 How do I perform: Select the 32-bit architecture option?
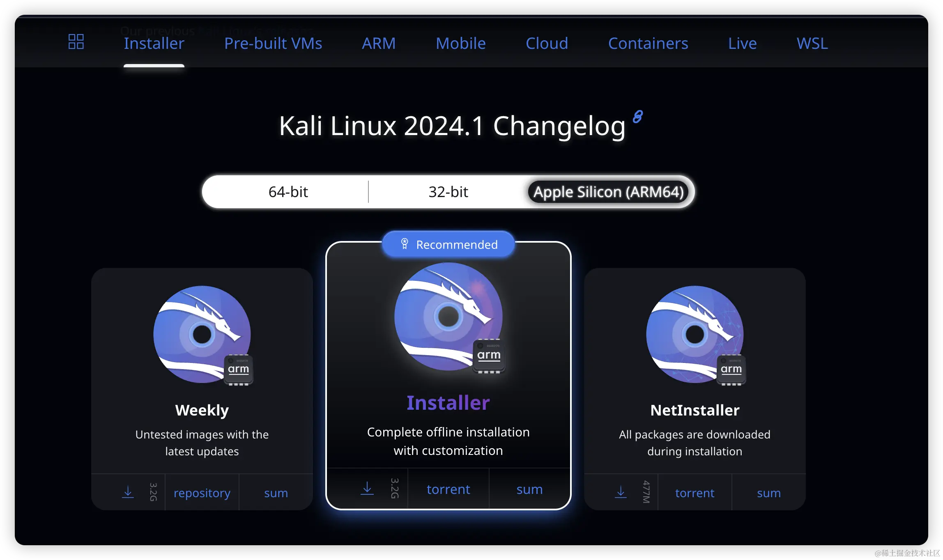(x=448, y=192)
